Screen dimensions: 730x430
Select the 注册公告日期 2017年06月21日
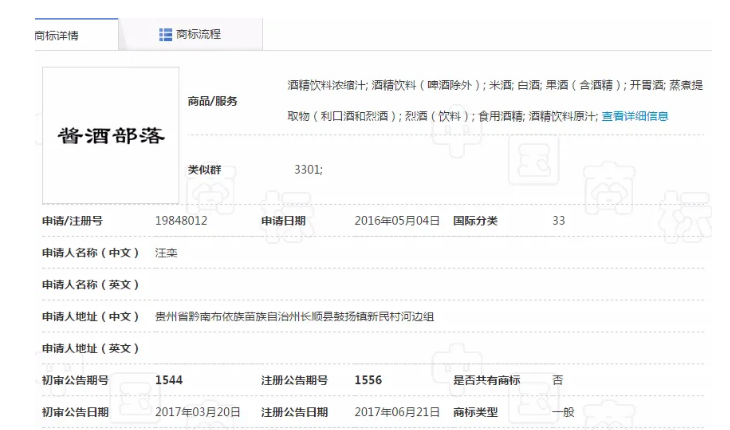(396, 411)
